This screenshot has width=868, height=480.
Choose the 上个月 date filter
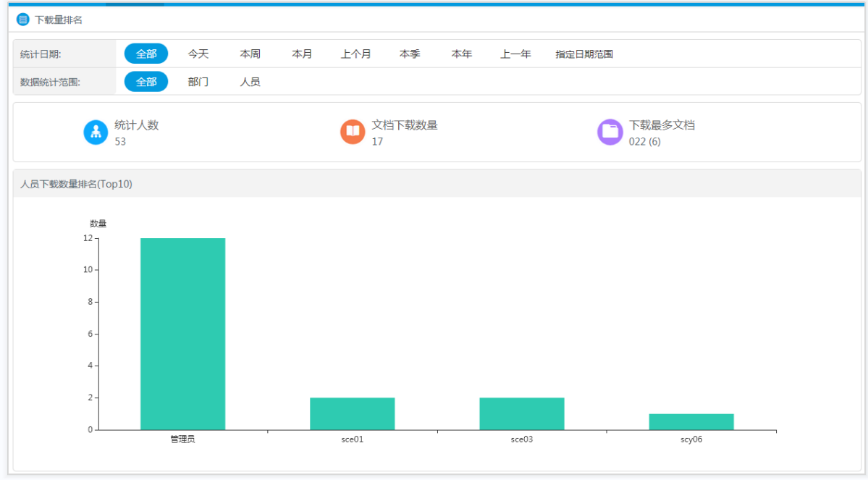click(x=356, y=54)
